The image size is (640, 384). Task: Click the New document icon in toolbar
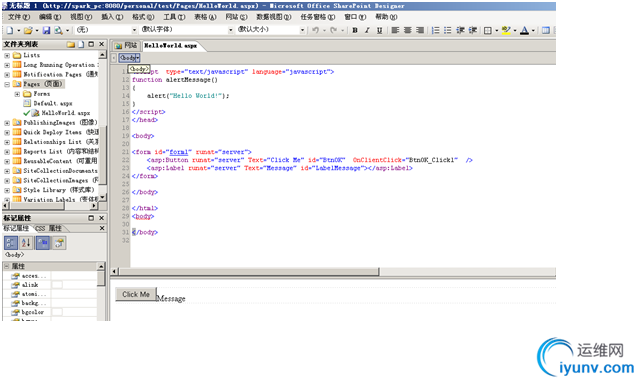tap(10, 30)
